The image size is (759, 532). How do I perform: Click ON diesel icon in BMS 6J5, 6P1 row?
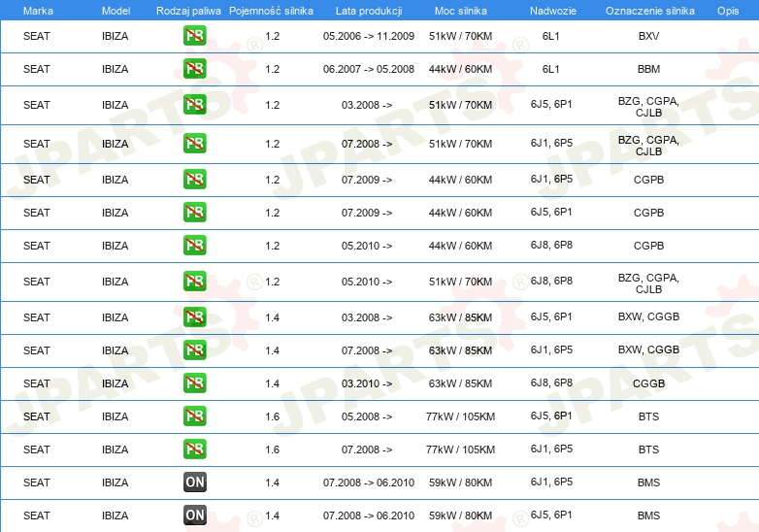pyautogui.click(x=194, y=515)
